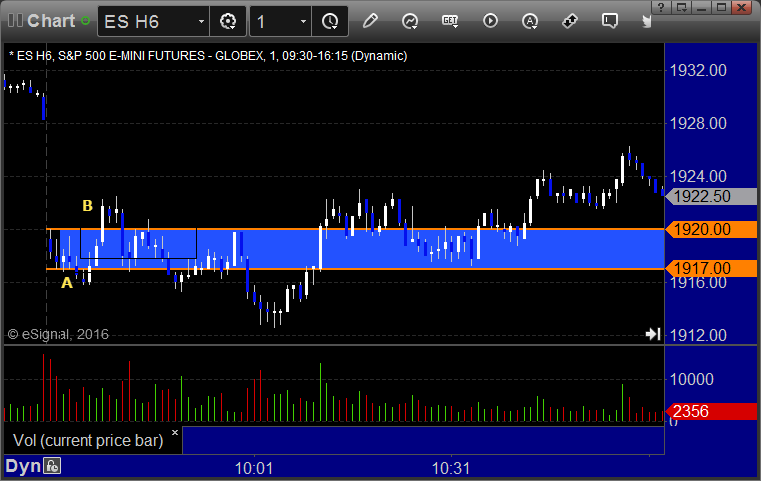Click the 10:01 time axis label
The width and height of the screenshot is (761, 481).
pos(254,468)
